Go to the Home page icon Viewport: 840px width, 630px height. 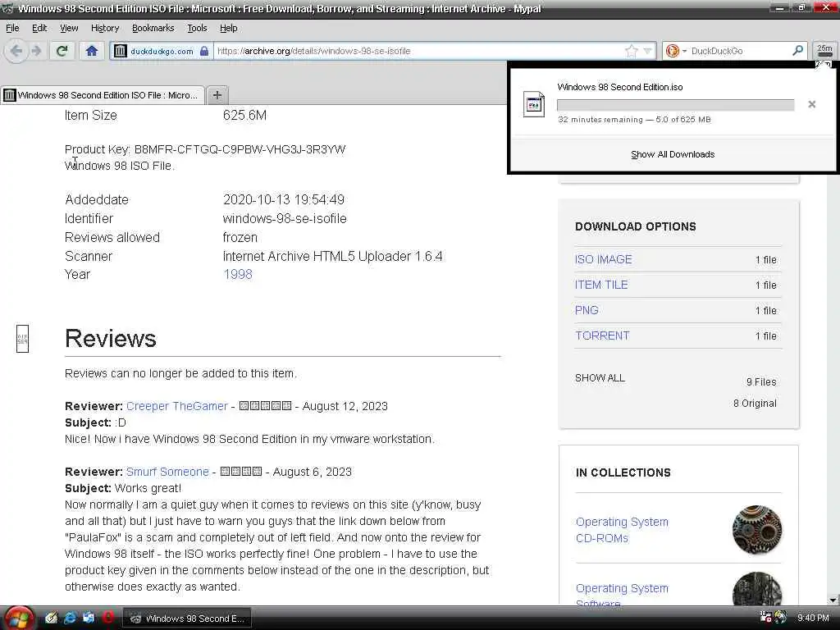click(x=92, y=51)
